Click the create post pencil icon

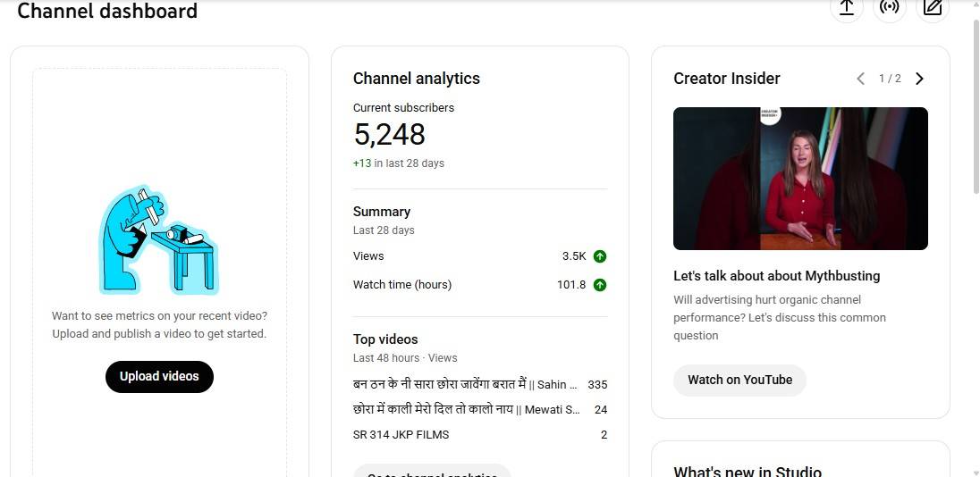click(933, 7)
